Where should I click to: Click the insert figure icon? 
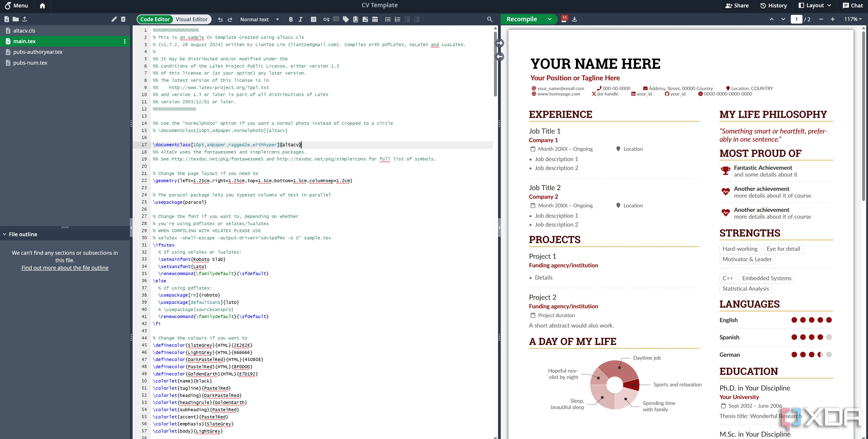tap(365, 19)
